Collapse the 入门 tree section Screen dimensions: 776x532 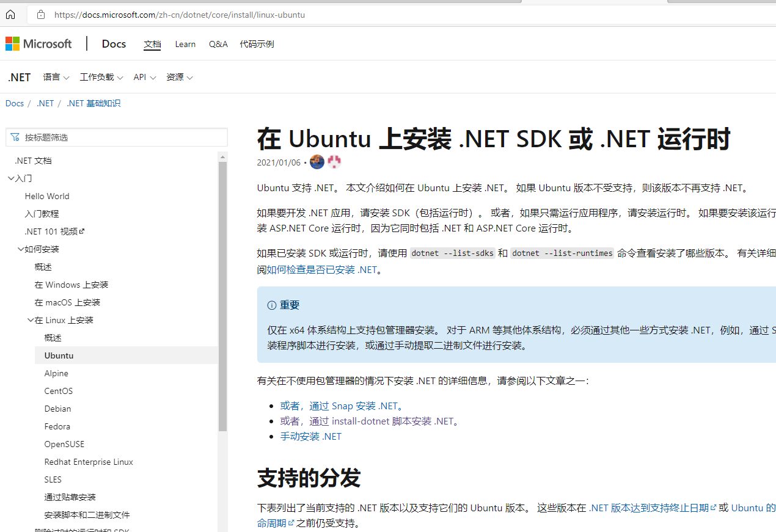click(x=11, y=178)
